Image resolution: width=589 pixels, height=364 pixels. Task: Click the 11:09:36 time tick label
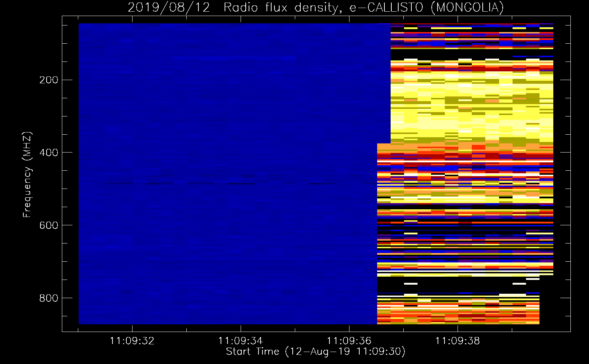[349, 341]
